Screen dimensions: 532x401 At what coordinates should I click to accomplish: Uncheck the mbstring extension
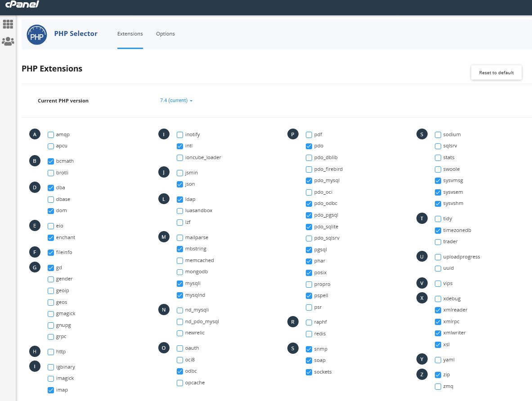click(180, 249)
